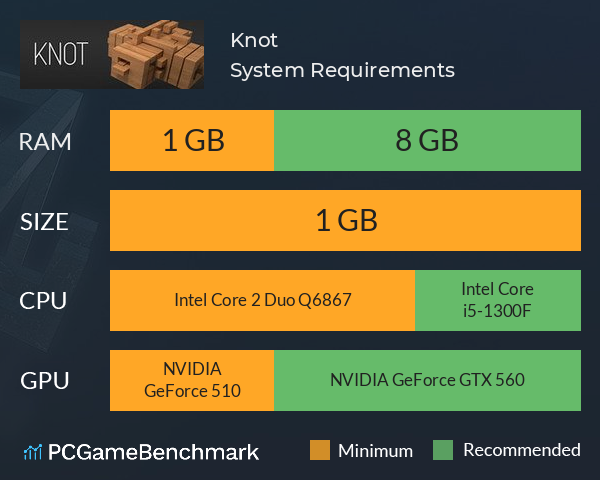Image resolution: width=600 pixels, height=480 pixels.
Task: Select the Intel Core i5-1300F segment
Action: click(x=498, y=300)
